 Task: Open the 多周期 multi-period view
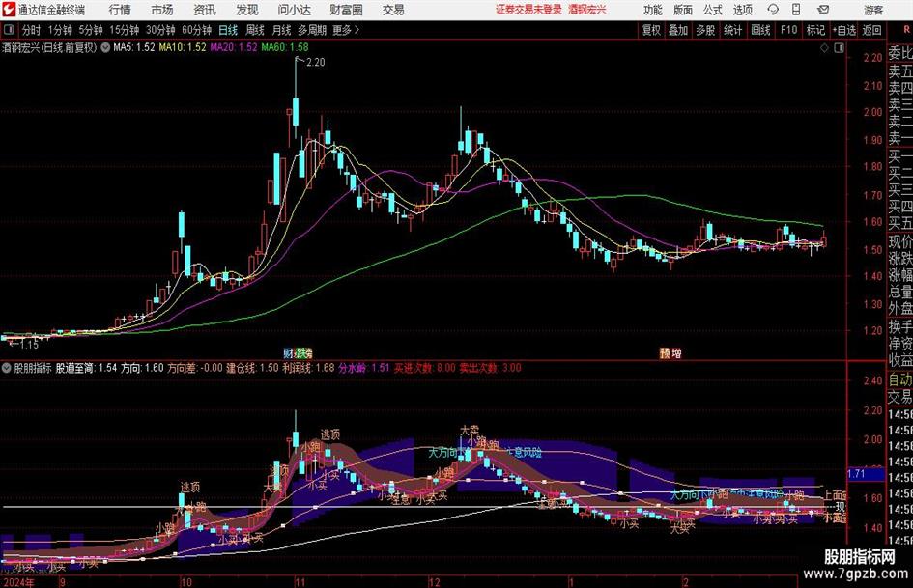[x=312, y=30]
